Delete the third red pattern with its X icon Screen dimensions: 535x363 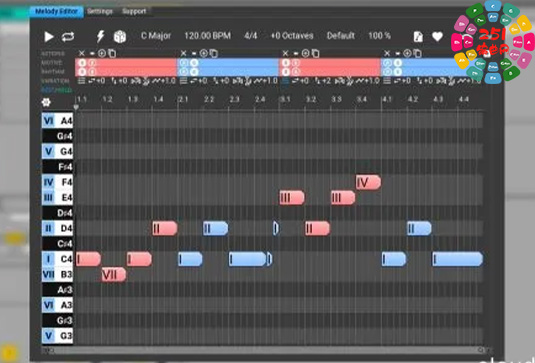click(x=286, y=53)
